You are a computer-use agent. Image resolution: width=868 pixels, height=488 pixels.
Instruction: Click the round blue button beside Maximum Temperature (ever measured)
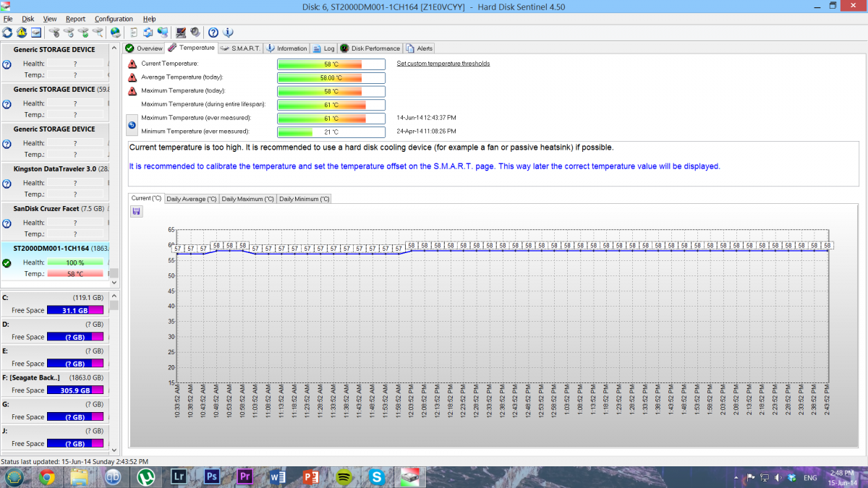(x=132, y=125)
